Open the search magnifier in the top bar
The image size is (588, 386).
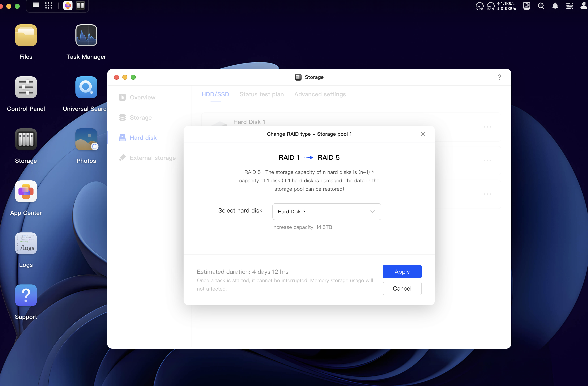[541, 6]
